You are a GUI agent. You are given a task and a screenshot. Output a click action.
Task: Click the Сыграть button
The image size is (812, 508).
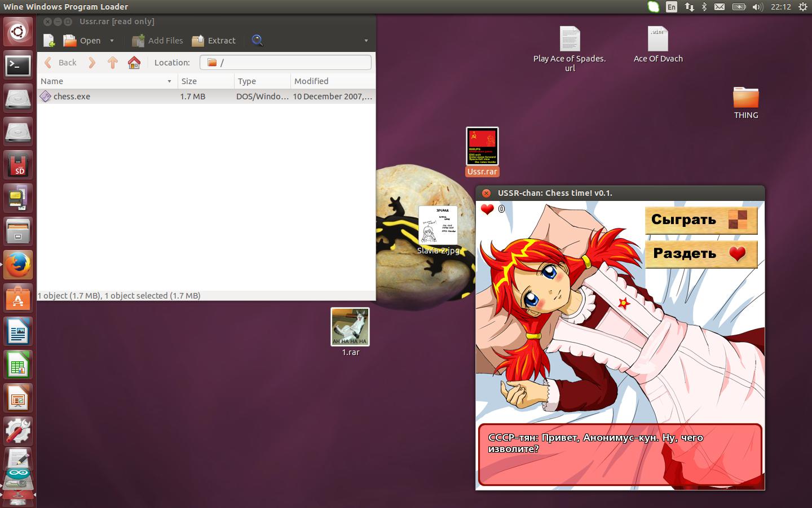tap(701, 220)
